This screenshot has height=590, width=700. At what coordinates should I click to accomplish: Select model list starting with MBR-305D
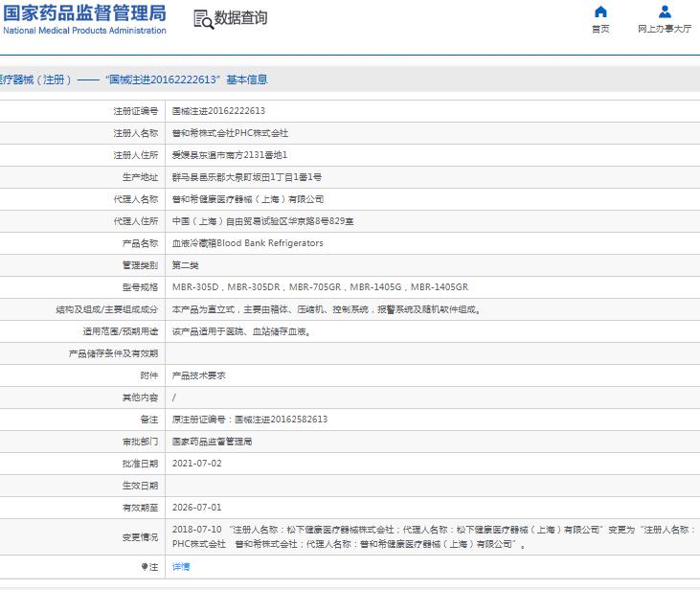pos(320,287)
